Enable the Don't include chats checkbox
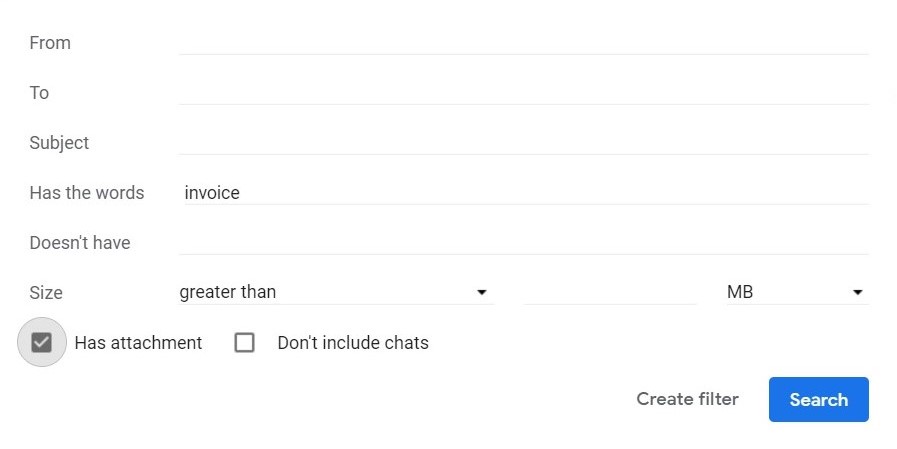Image resolution: width=897 pixels, height=449 pixels. pyautogui.click(x=245, y=343)
